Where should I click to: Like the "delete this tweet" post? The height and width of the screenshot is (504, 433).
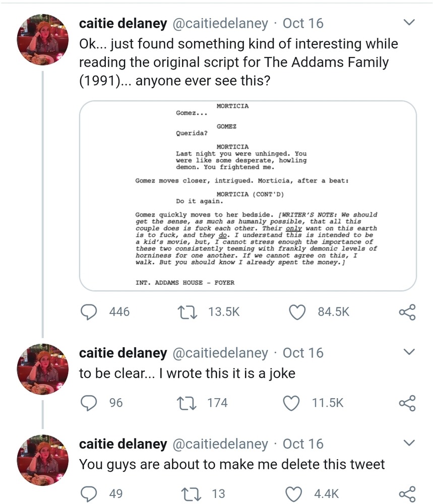click(297, 493)
